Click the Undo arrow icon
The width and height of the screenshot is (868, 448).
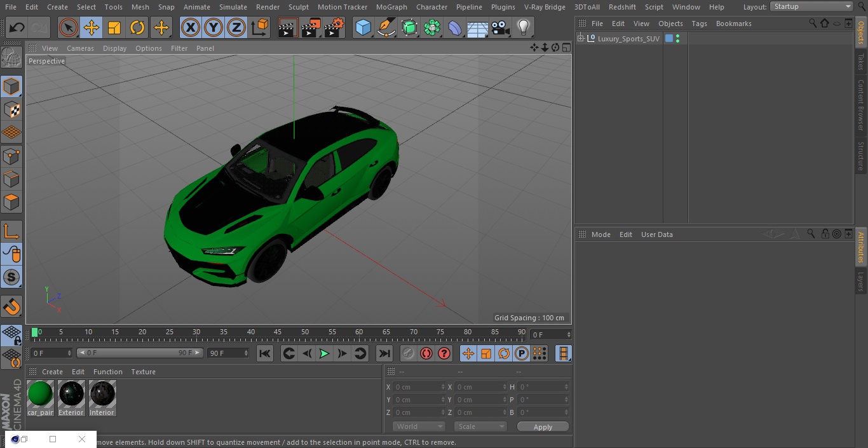pos(17,28)
